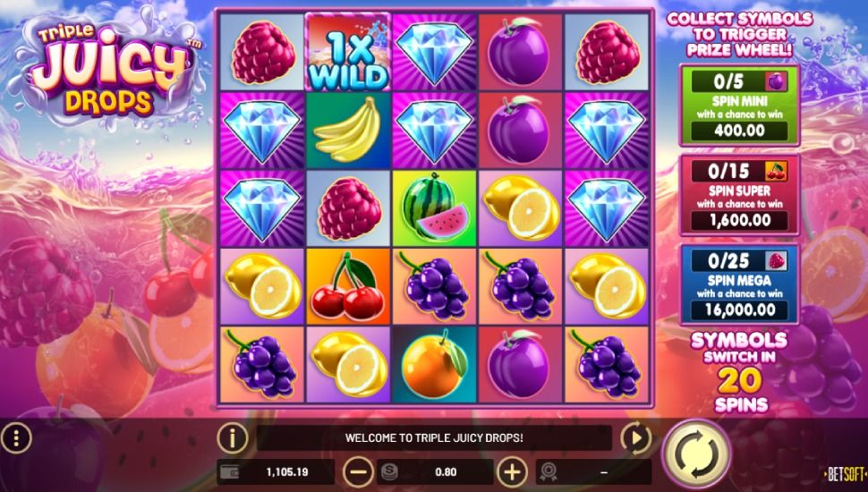
Task: Increase bet with plus button
Action: pos(513,472)
